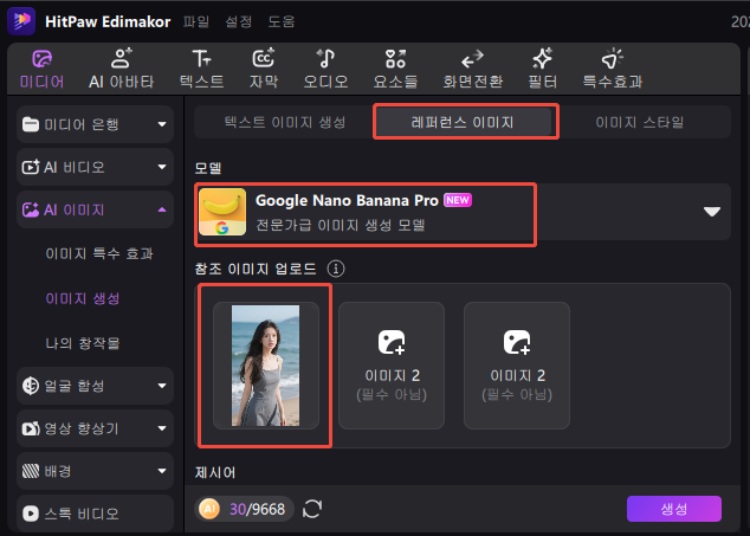Viewport: 750px width, 536px height.
Task: Click the AI 이미지 sidebar icon
Action: pos(31,209)
